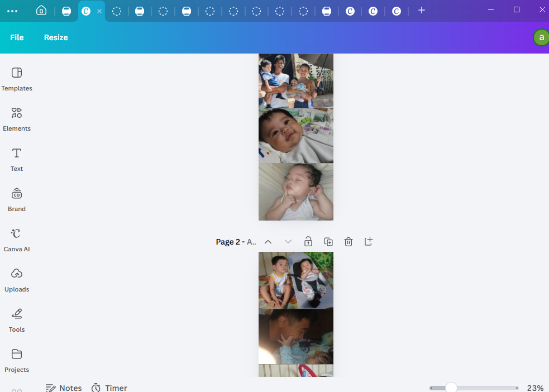
Task: Lock Page 2 with the padlock icon
Action: coord(308,241)
